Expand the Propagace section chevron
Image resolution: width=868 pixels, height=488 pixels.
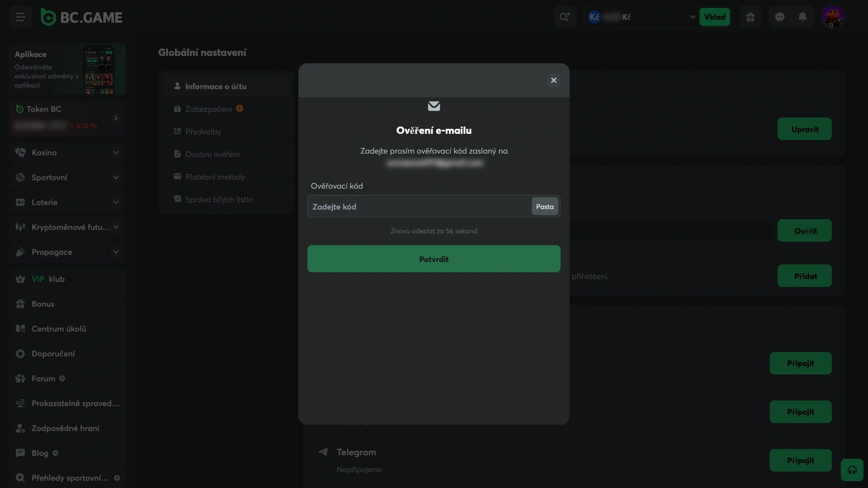click(x=116, y=252)
